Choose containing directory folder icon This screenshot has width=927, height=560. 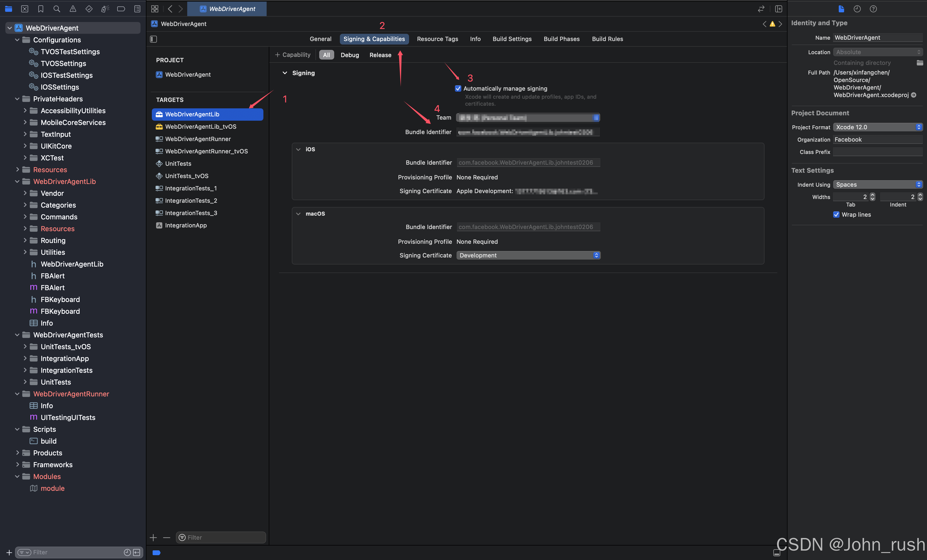920,63
